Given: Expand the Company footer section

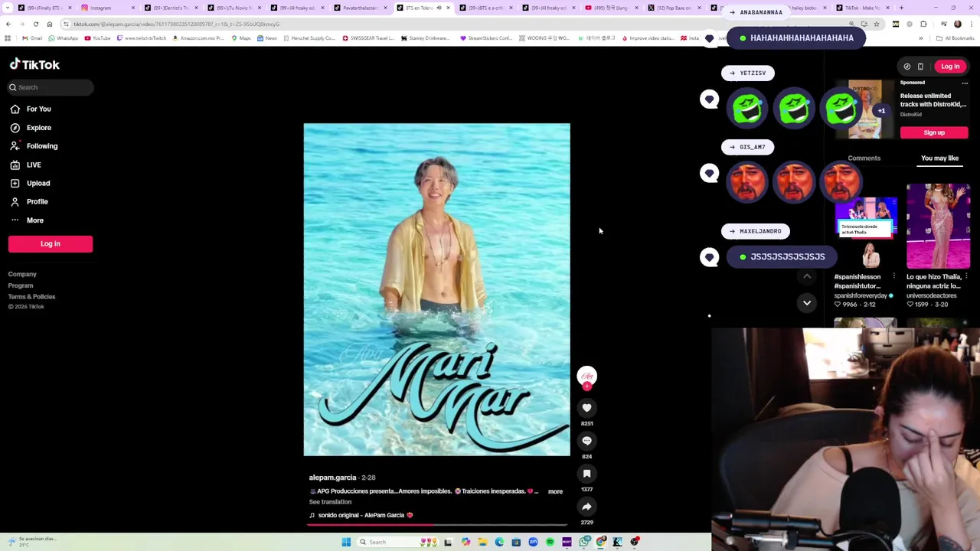Looking at the screenshot, I should [x=22, y=274].
